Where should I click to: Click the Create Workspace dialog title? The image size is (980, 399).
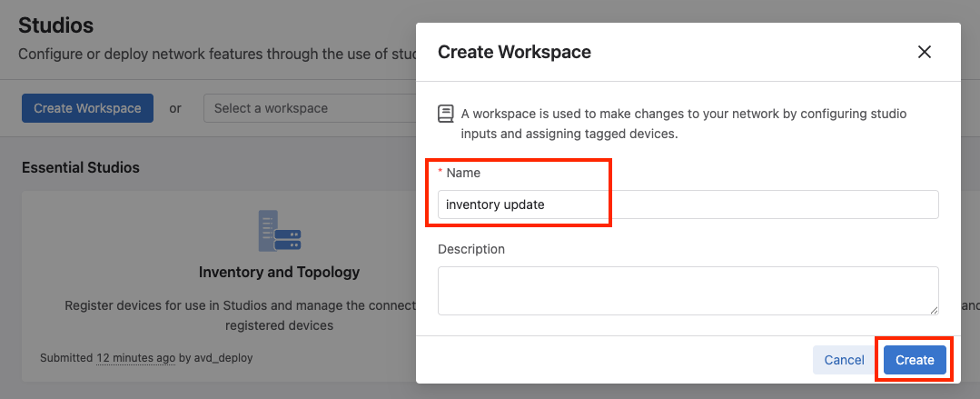(x=514, y=52)
